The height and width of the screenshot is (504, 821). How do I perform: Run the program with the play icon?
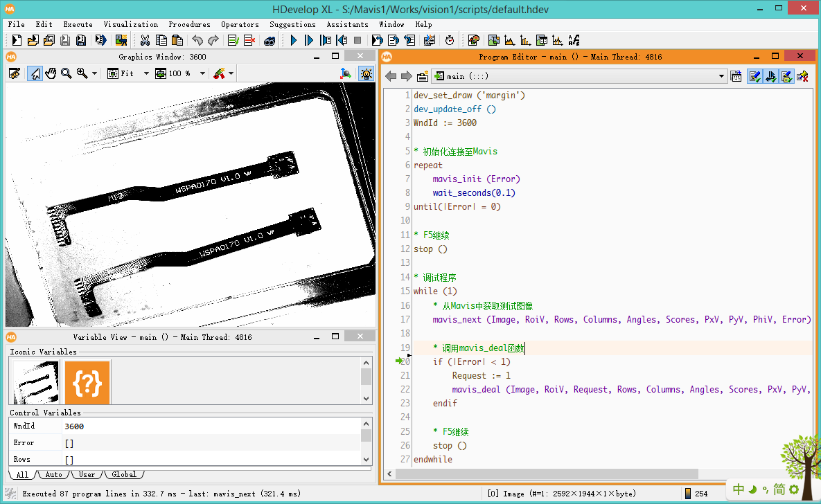tap(293, 40)
